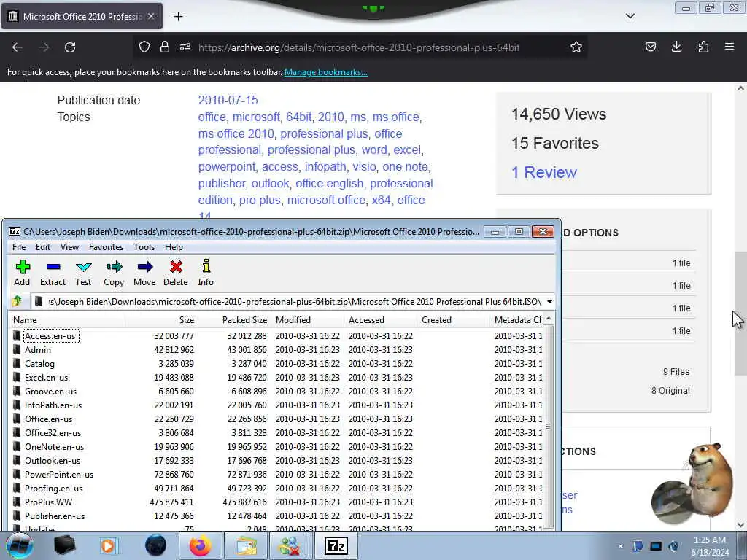The height and width of the screenshot is (560, 747).
Task: Open the 1 Review link
Action: pyautogui.click(x=544, y=172)
